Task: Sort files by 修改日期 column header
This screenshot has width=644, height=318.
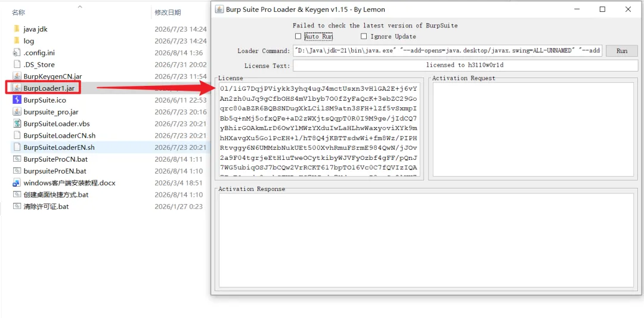Action: (x=168, y=13)
